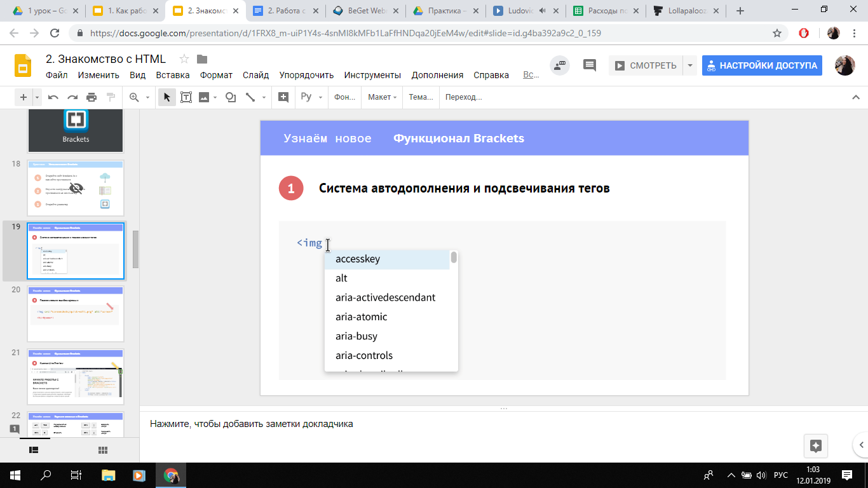Click the НАСТРОЙКИ ДОСТУПА share button
Screen dimensions: 868x488
pos(762,65)
